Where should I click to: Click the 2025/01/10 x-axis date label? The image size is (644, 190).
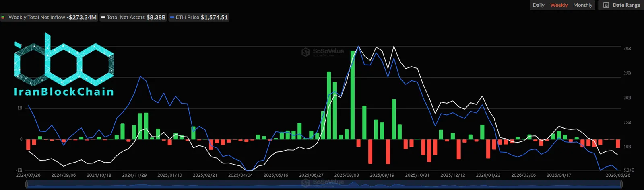170,175
